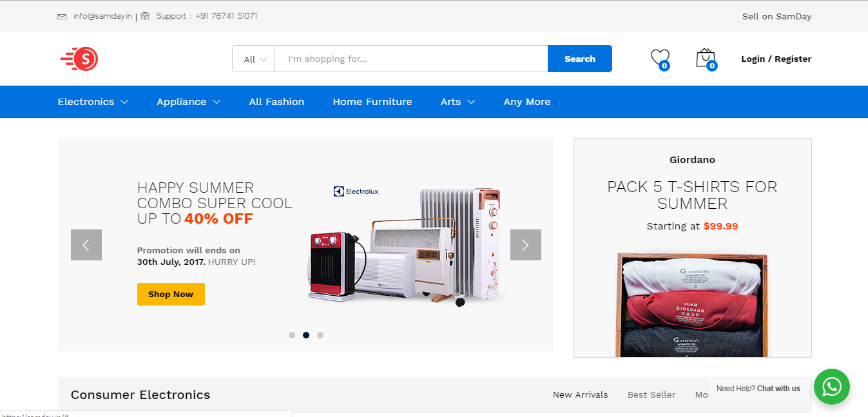This screenshot has height=417, width=868.
Task: Click Need Help? Chat with us label
Action: [758, 389]
